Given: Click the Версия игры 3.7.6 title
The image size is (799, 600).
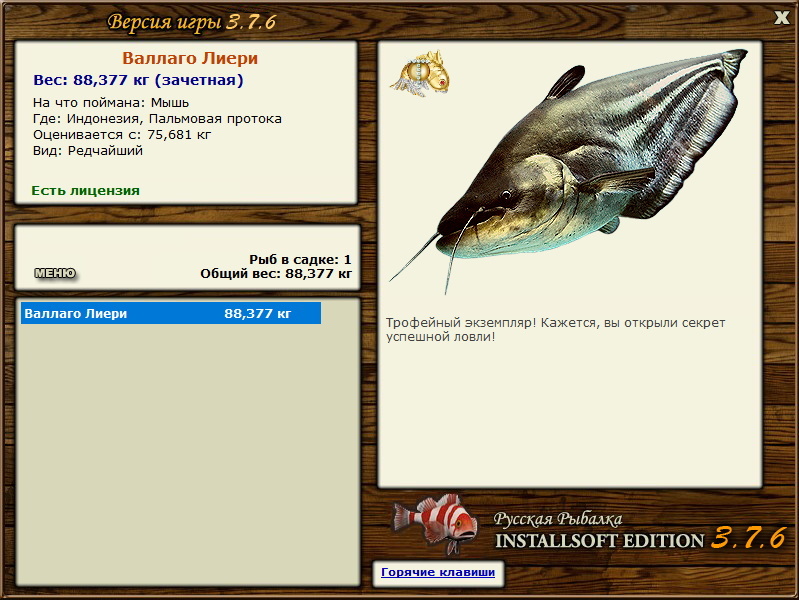Looking at the screenshot, I should [x=192, y=22].
